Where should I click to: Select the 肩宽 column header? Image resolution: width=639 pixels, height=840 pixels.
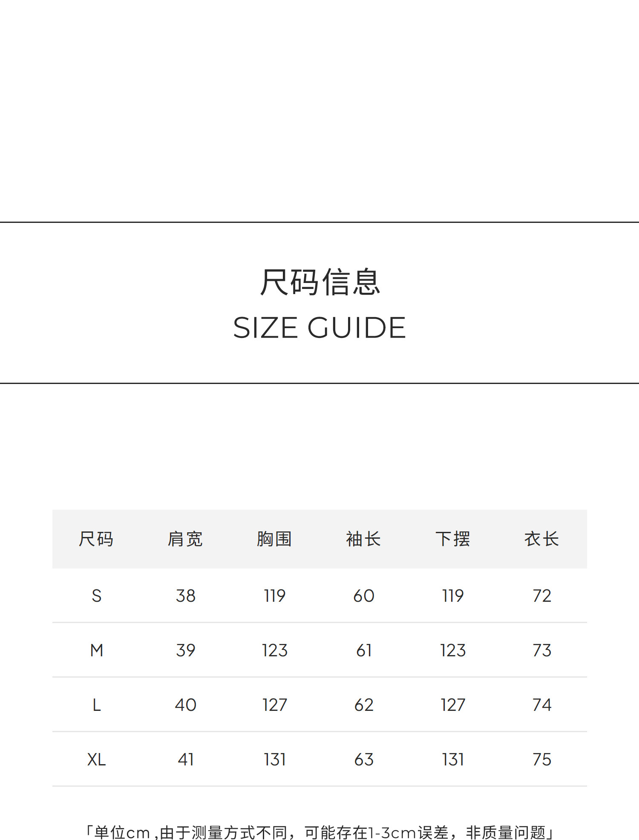click(x=185, y=539)
